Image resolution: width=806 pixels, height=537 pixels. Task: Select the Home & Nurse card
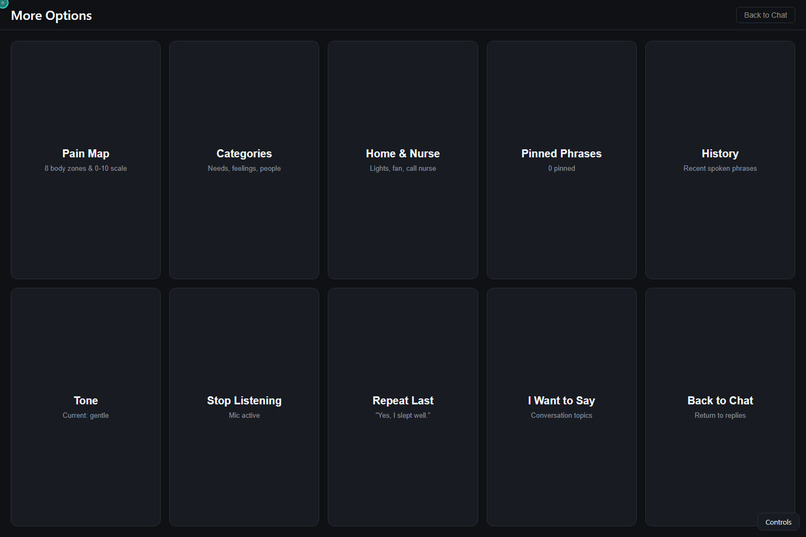[403, 160]
